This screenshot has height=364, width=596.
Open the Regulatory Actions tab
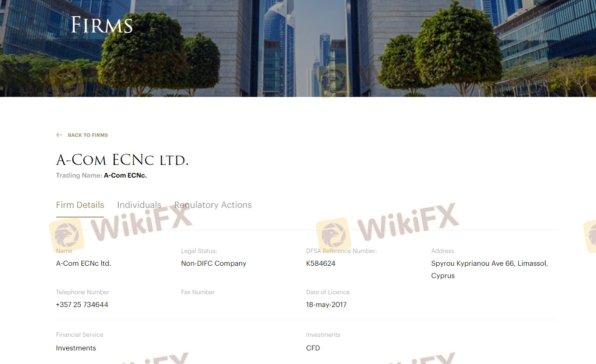point(213,205)
